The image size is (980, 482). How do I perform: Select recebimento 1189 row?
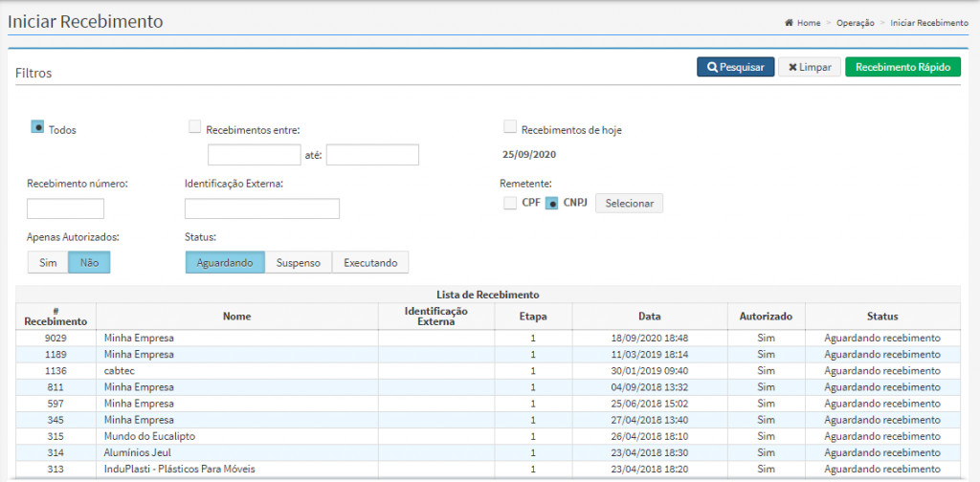point(488,354)
